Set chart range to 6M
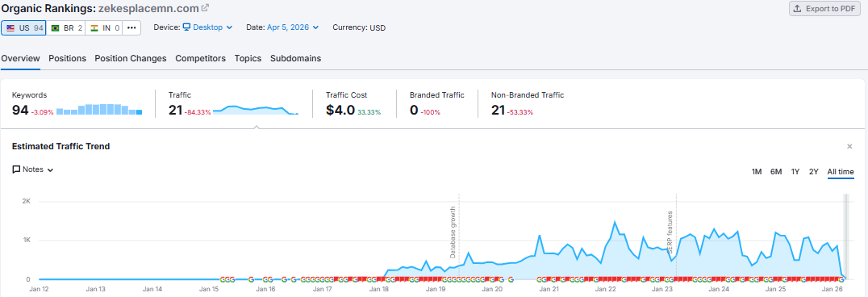 click(x=776, y=172)
